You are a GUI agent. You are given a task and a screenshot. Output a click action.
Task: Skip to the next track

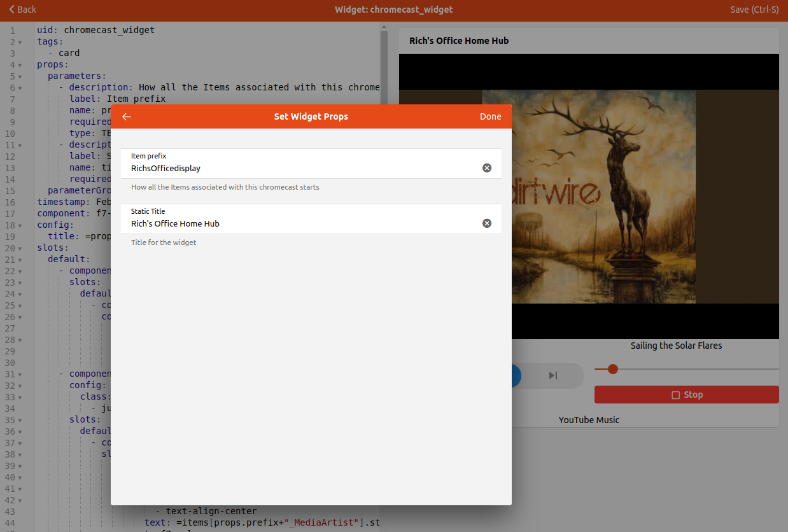click(552, 375)
